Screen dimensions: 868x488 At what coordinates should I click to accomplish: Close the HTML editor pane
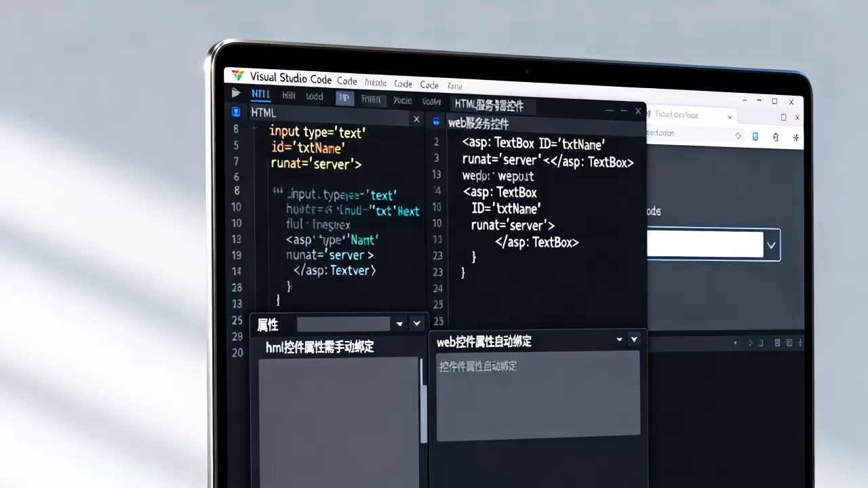coord(416,119)
